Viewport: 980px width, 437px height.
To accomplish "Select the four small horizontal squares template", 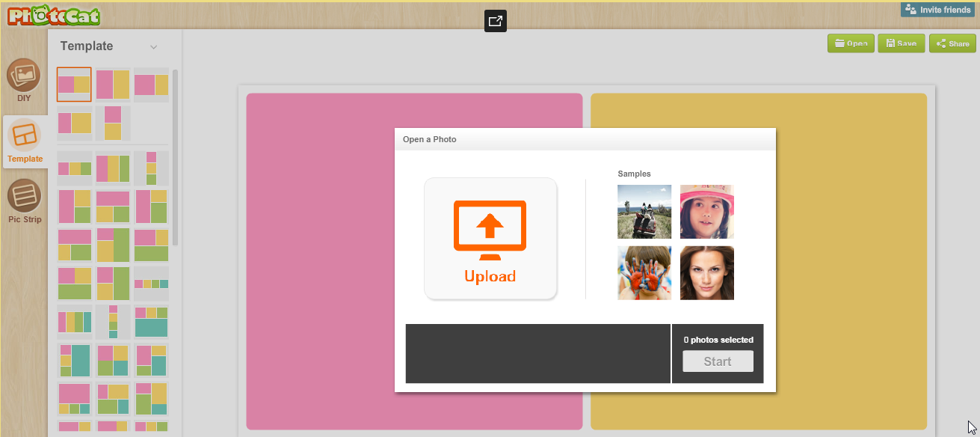I will (x=151, y=284).
